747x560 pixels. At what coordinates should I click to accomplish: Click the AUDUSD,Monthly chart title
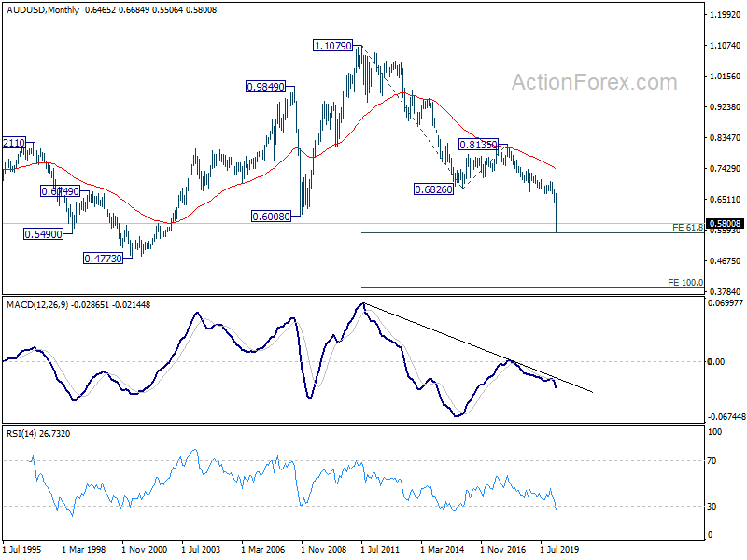43,9
